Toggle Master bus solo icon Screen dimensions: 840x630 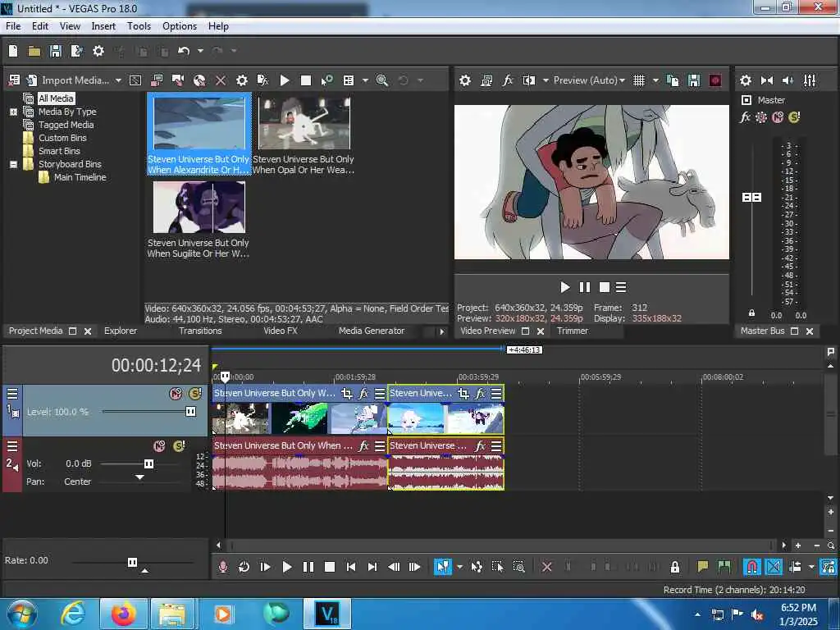794,117
